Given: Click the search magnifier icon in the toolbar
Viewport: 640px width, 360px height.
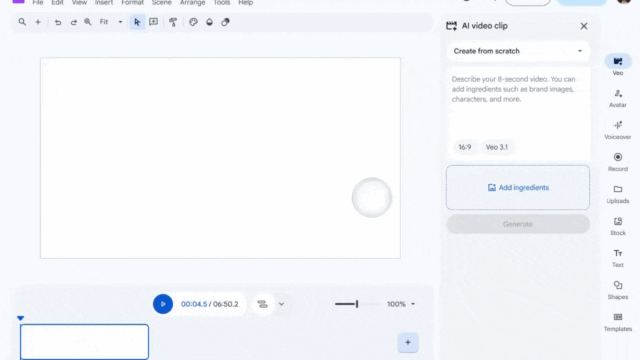Looking at the screenshot, I should click(22, 22).
